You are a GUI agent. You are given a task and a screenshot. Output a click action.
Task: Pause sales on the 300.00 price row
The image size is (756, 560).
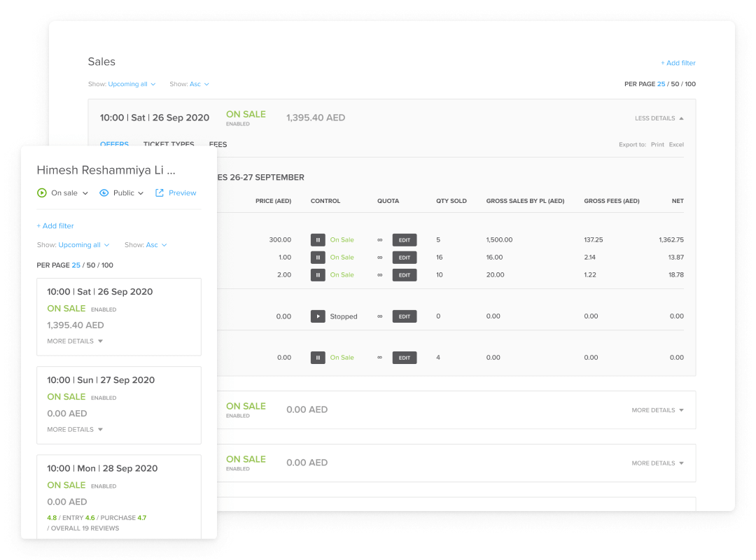pyautogui.click(x=318, y=239)
